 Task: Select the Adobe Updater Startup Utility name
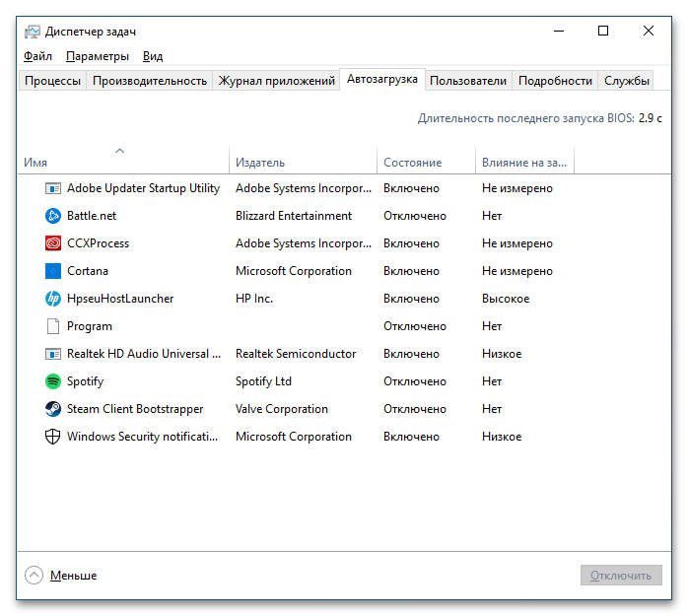point(143,188)
